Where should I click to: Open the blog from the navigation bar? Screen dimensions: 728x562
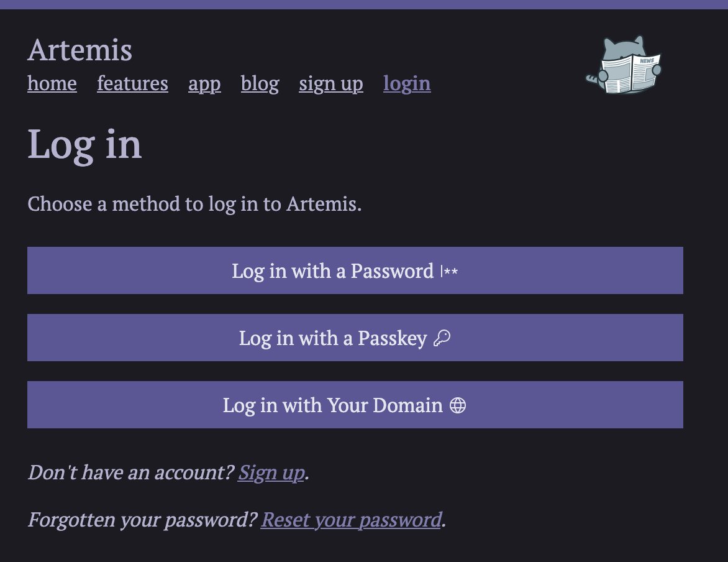[x=260, y=83]
